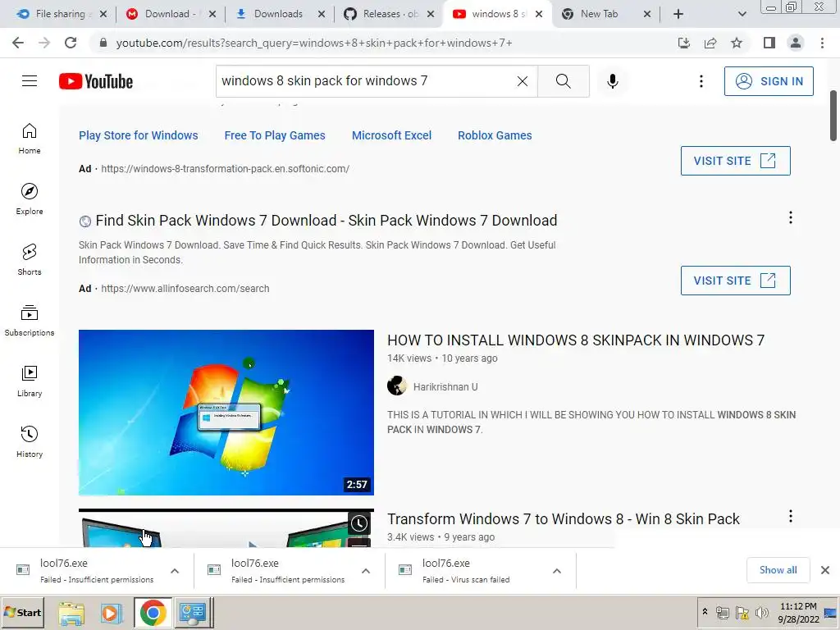This screenshot has width=840, height=630.
Task: Click the 2:57 Windows 7 logo video thumbnail
Action: coord(226,413)
